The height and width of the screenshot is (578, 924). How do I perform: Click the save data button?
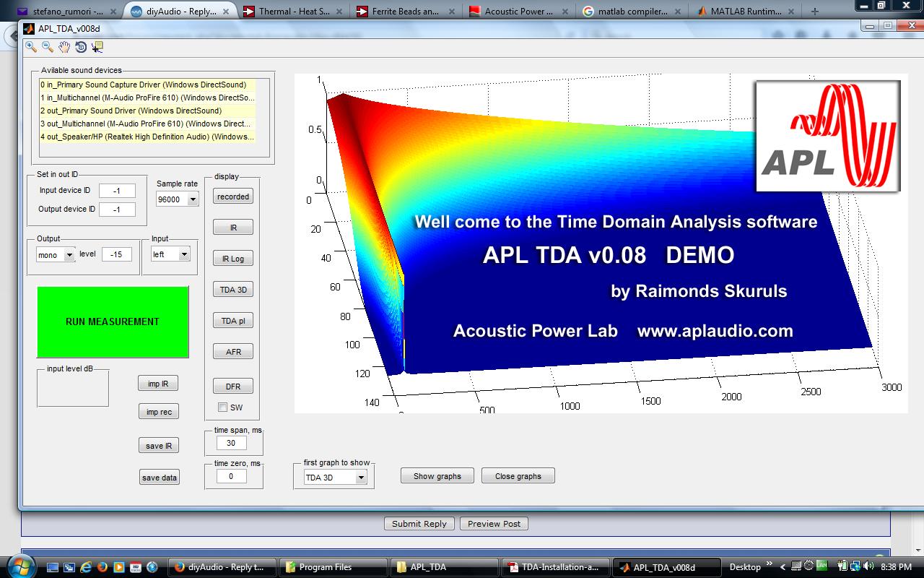pyautogui.click(x=160, y=478)
